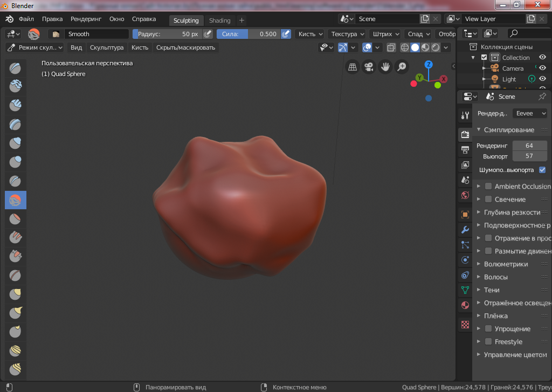Click the camera view icon in viewport
The width and height of the screenshot is (552, 392).
point(369,67)
